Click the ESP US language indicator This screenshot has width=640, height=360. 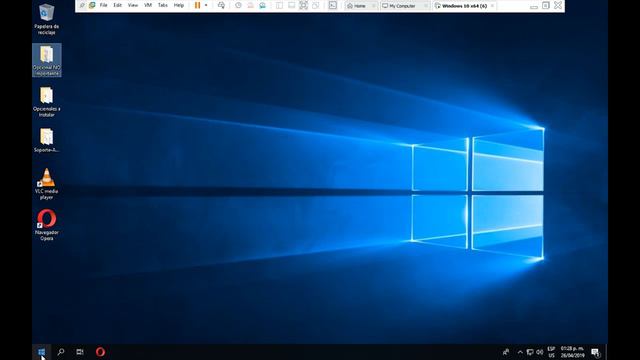[x=551, y=352]
